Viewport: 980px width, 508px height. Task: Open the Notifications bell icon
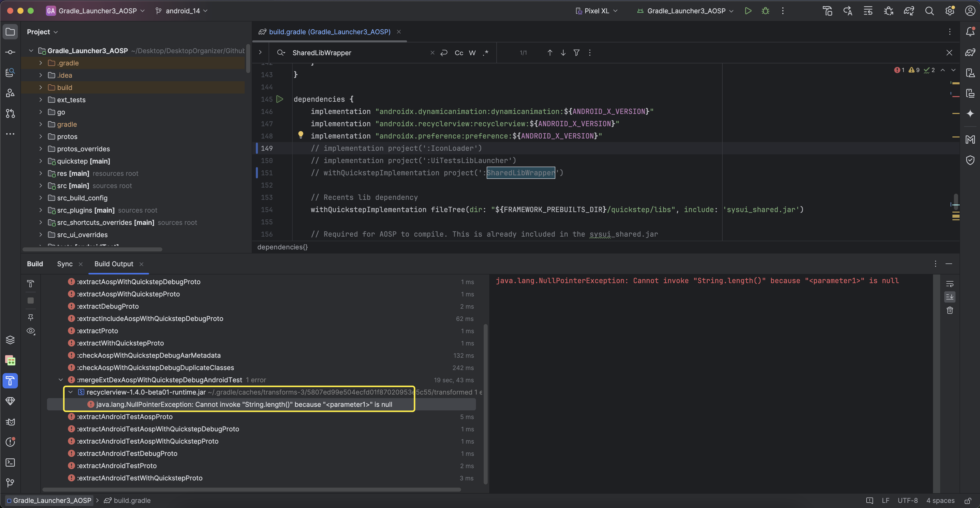click(970, 32)
